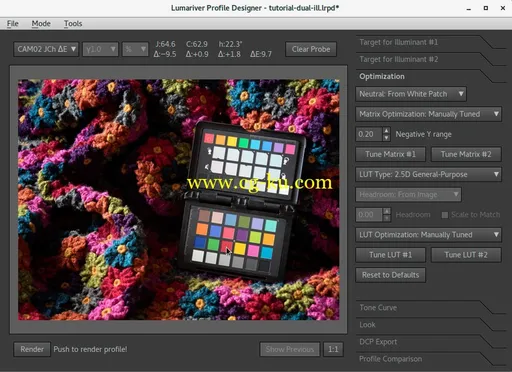This screenshot has height=372, width=512.
Task: Probe the orange patch in lower chart
Action: 202,229
